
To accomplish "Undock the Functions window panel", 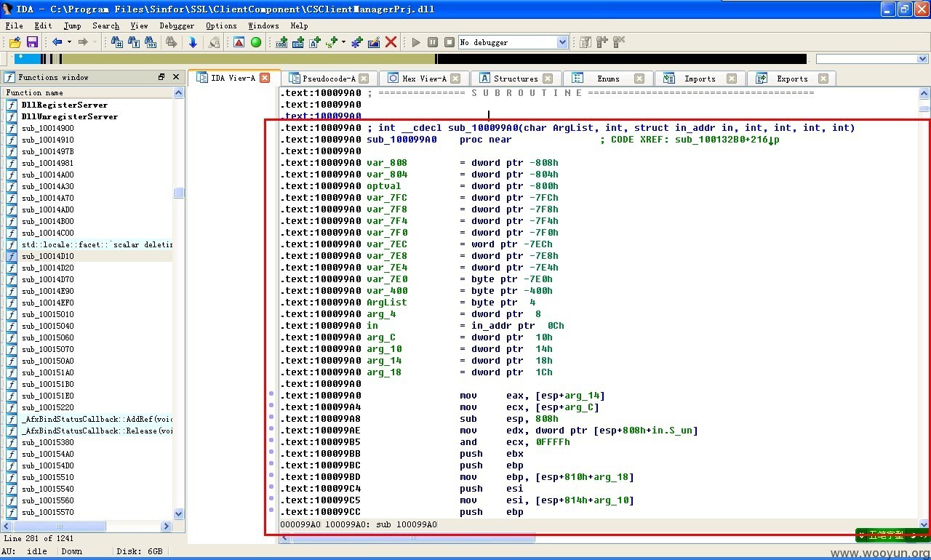I will pyautogui.click(x=161, y=77).
